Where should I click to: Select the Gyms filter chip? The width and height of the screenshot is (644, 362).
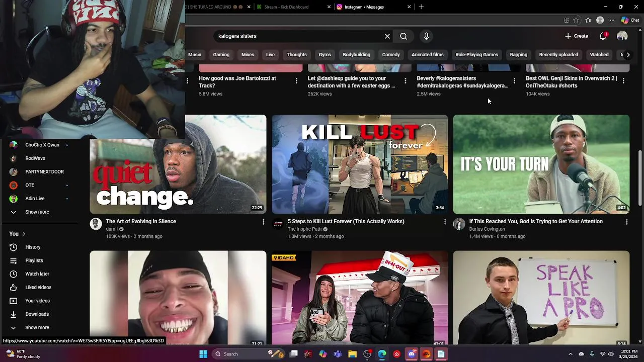(325, 55)
